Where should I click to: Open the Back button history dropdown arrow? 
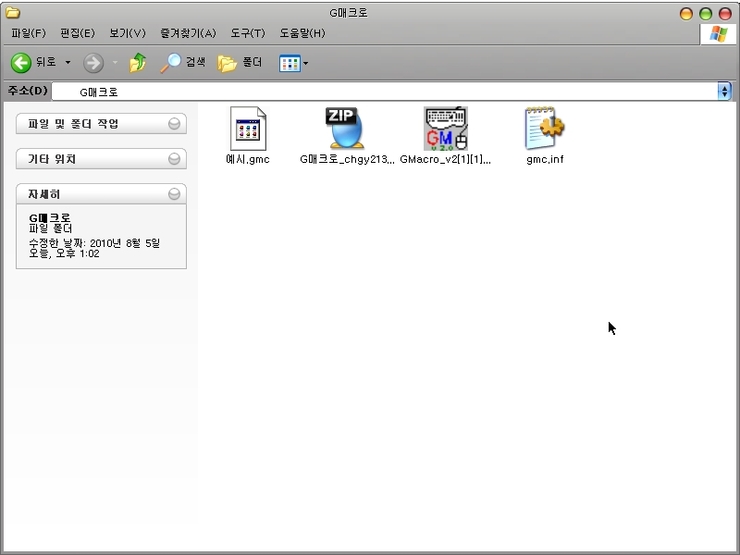coord(68,62)
